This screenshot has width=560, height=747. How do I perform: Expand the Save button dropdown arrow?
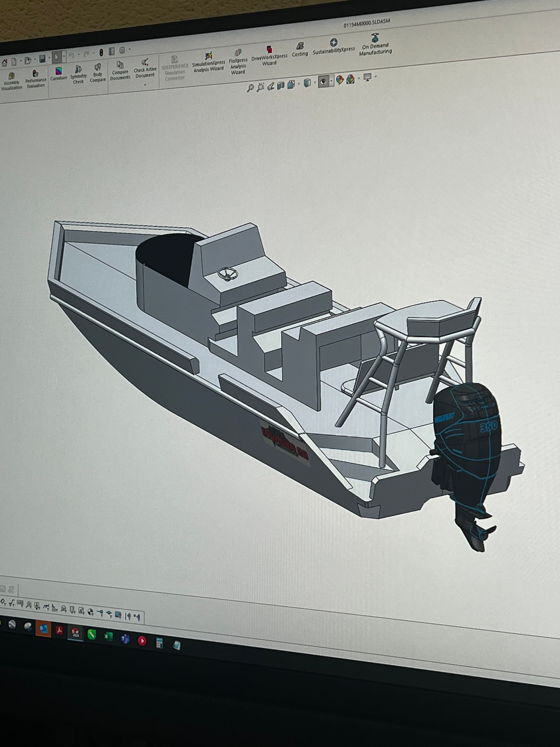49,57
